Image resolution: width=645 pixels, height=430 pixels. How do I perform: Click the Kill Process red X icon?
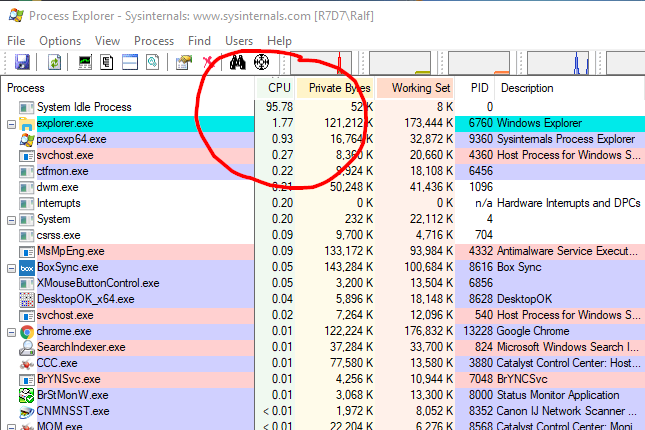coord(208,63)
